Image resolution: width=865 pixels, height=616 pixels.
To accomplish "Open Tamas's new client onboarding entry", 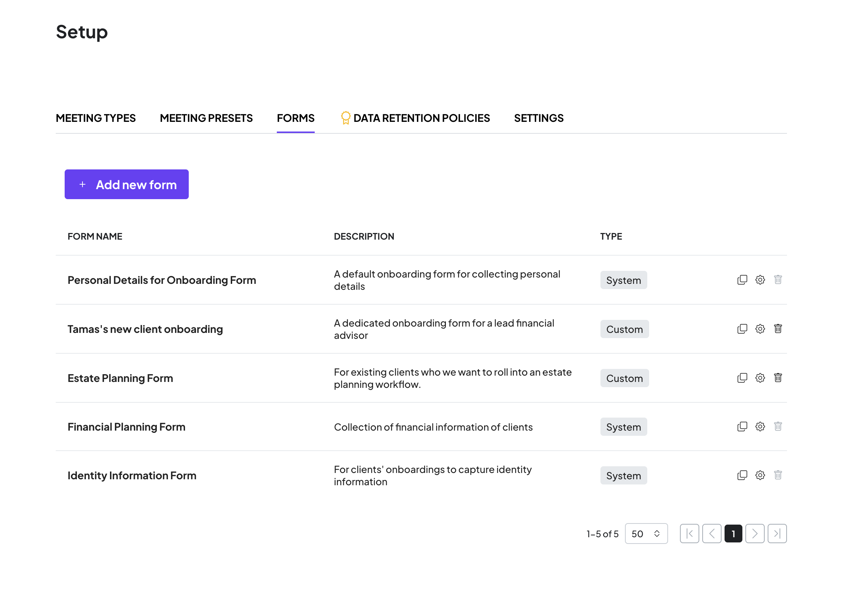I will point(145,329).
